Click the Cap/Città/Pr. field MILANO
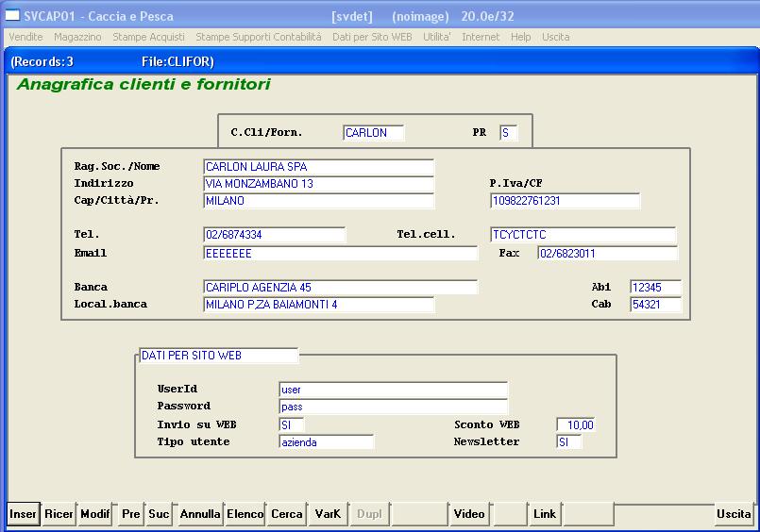Screen dimensions: 760x532 point(318,201)
